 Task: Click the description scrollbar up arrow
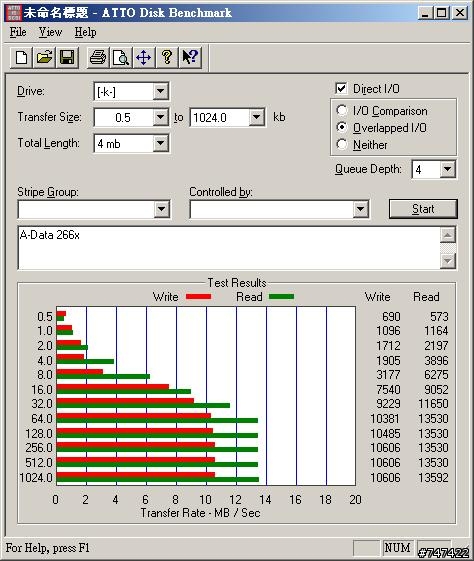click(x=448, y=235)
